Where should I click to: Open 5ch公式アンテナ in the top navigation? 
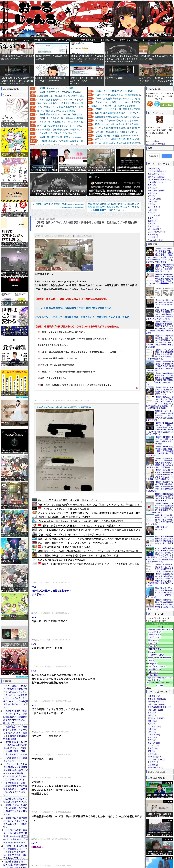pyautogui.click(x=11, y=40)
